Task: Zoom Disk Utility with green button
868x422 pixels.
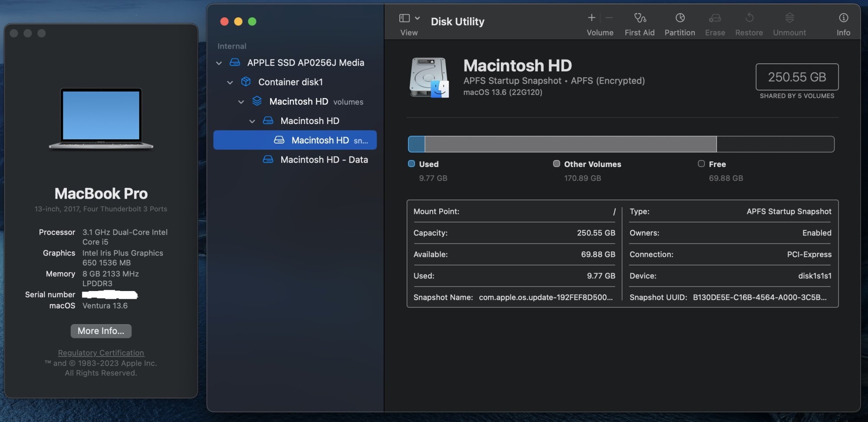Action: (252, 21)
